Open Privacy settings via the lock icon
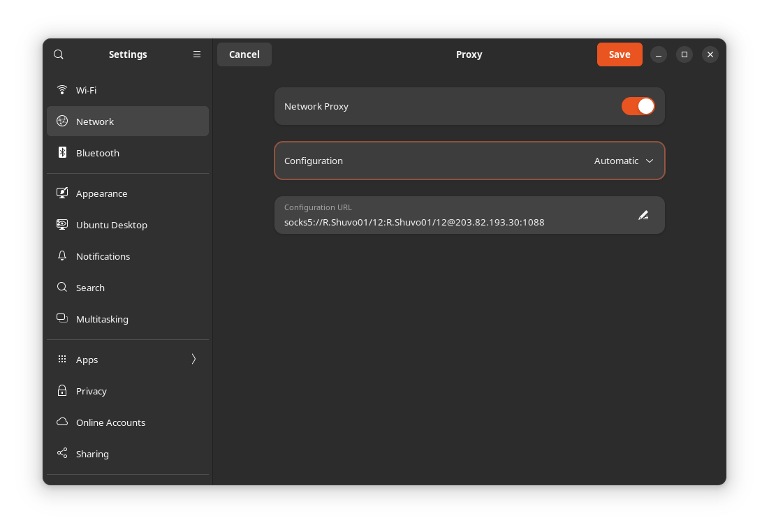 (62, 390)
